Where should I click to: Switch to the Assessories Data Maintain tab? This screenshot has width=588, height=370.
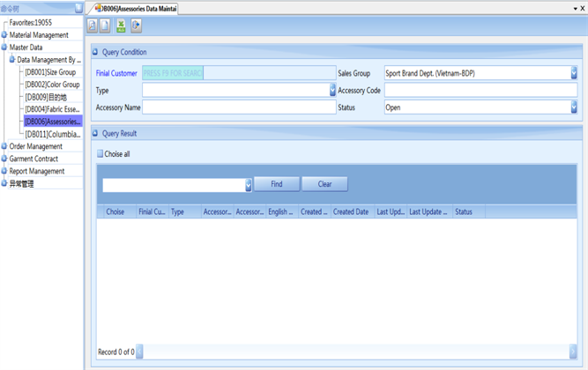tap(136, 8)
